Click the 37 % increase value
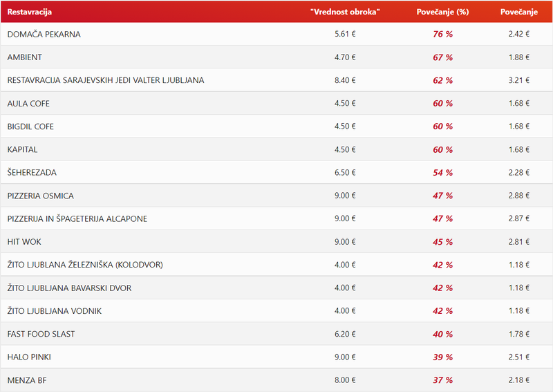 (442, 380)
